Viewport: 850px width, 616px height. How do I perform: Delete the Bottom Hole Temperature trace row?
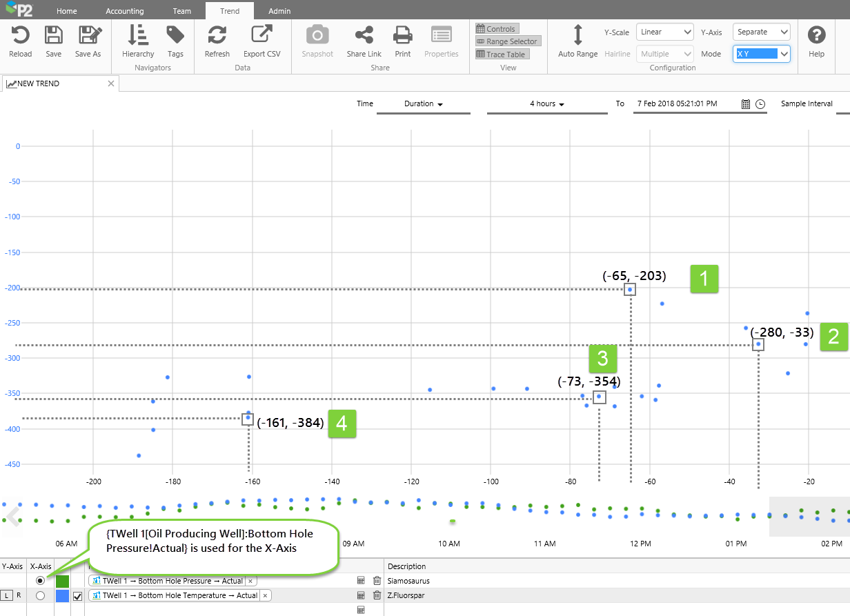point(377,595)
